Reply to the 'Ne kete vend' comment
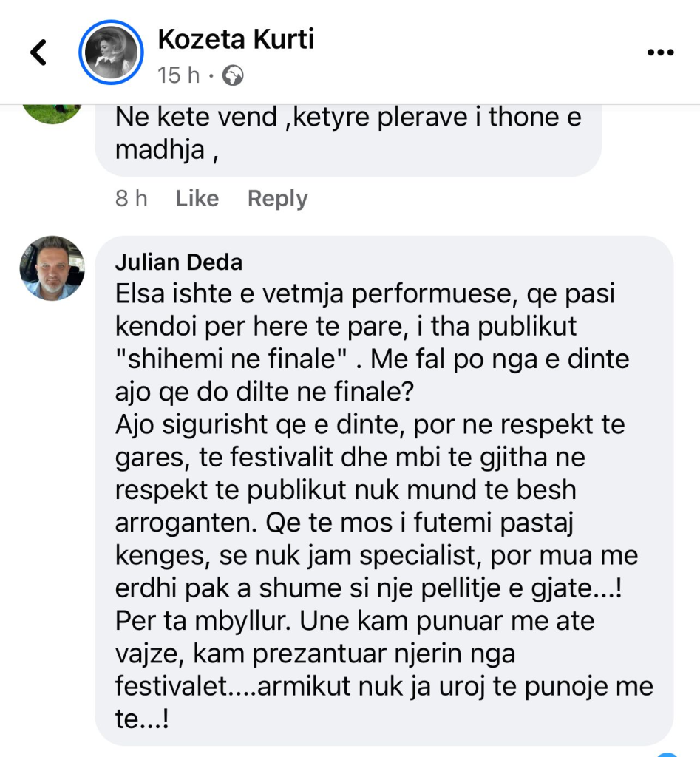700x757 pixels. (x=277, y=199)
